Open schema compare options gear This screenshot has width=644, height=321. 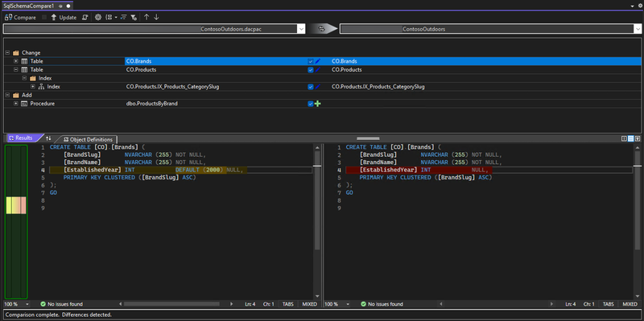(98, 17)
